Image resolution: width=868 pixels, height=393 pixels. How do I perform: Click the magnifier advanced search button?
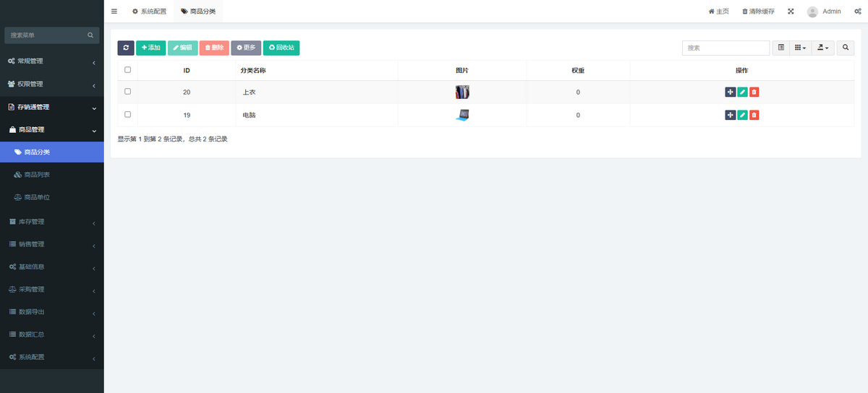[846, 48]
